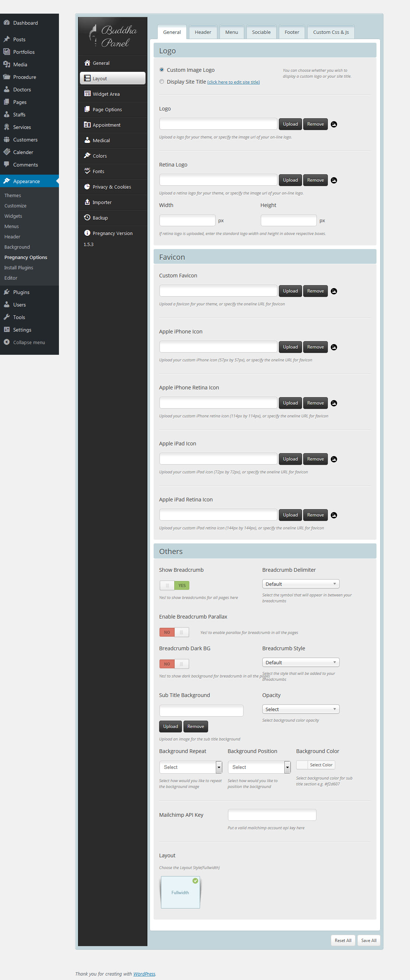Switch to the Footer tab

point(292,32)
